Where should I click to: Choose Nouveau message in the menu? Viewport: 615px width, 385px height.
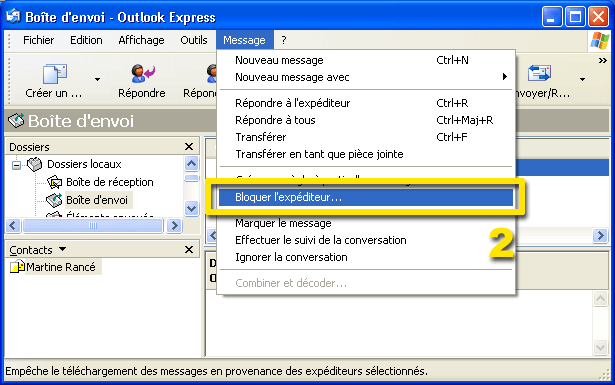(366, 60)
